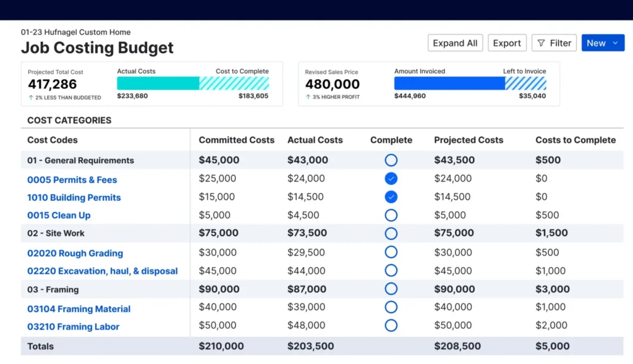Open the New button dropdown chevron

(x=615, y=43)
